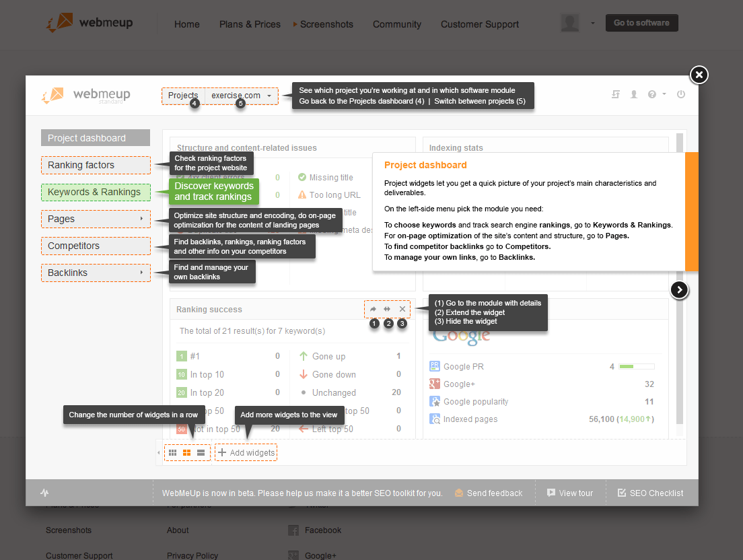
Task: Click the Facebook icon in the page footer
Action: [293, 530]
